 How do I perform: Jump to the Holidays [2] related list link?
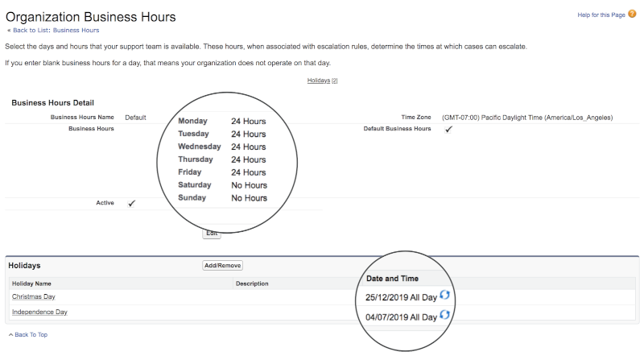point(322,81)
